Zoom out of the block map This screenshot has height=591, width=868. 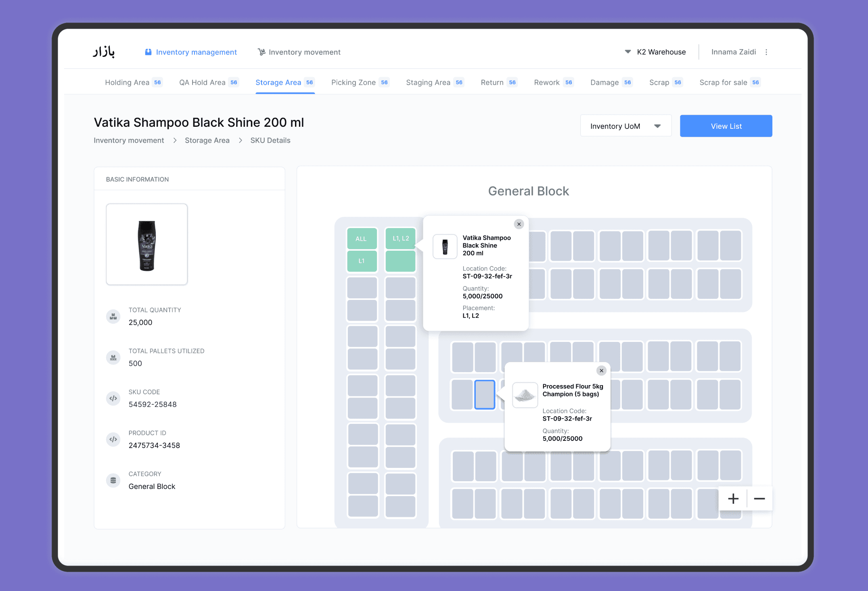[x=759, y=499]
